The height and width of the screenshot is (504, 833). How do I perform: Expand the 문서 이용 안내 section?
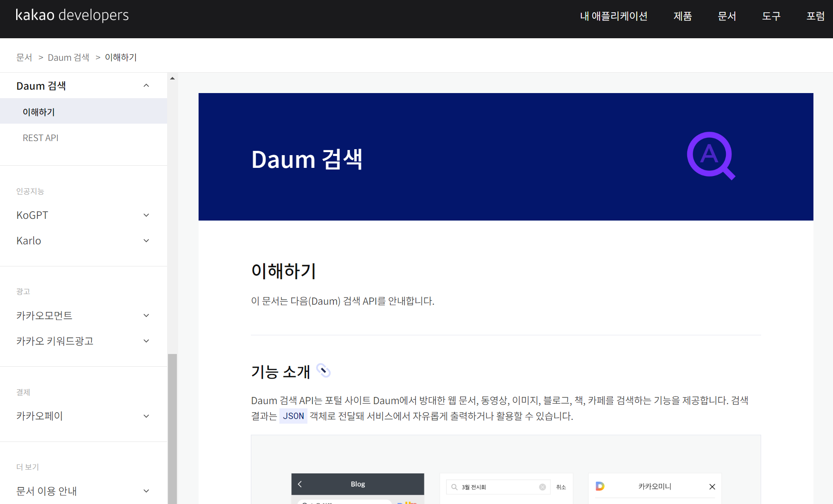[146, 491]
